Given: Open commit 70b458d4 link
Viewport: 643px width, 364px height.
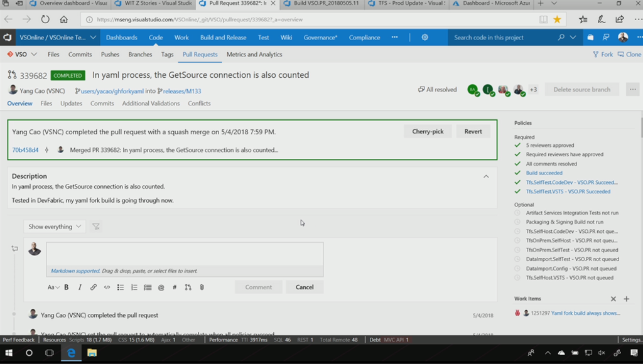Looking at the screenshot, I should (x=25, y=150).
